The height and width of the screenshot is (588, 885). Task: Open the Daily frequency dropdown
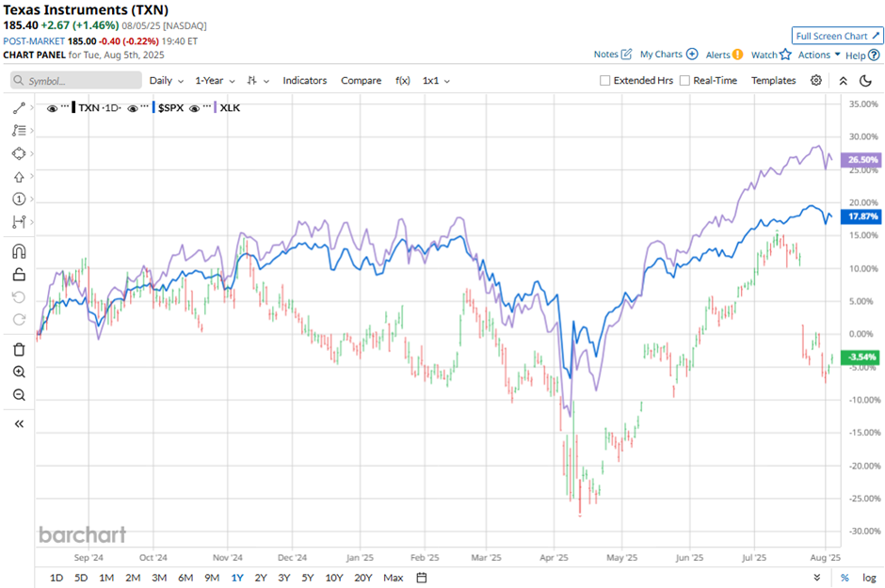point(167,81)
